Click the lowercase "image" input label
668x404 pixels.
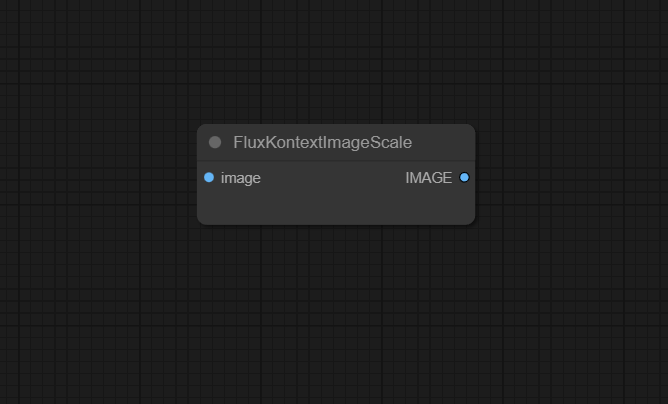pyautogui.click(x=241, y=178)
